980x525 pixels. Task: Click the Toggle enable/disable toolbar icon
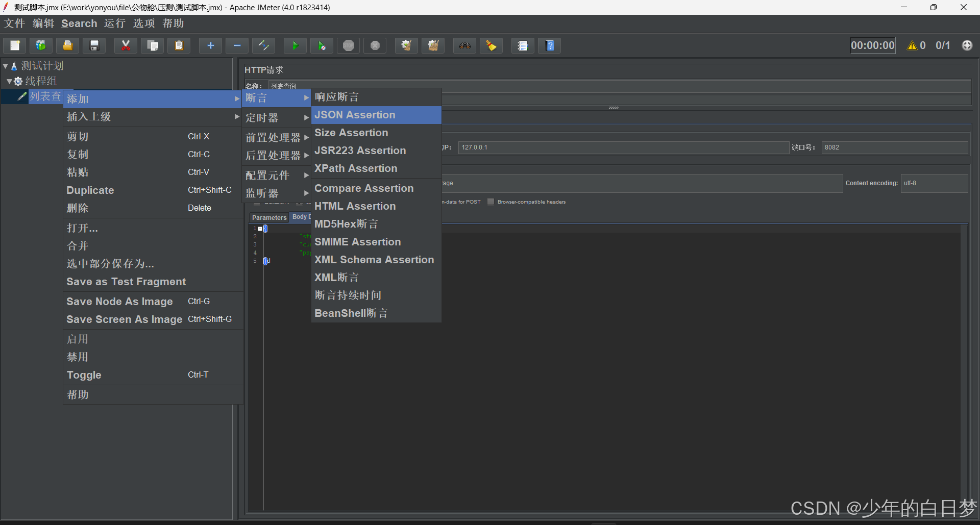[x=264, y=45]
